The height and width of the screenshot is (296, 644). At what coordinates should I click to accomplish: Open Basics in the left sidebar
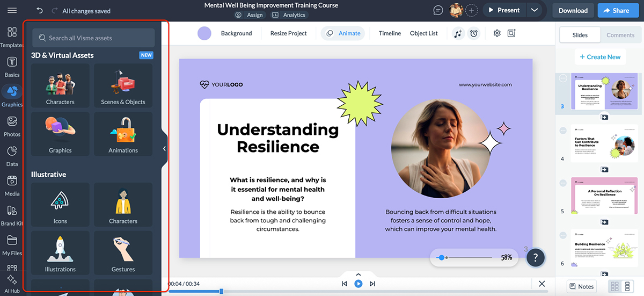(x=12, y=67)
